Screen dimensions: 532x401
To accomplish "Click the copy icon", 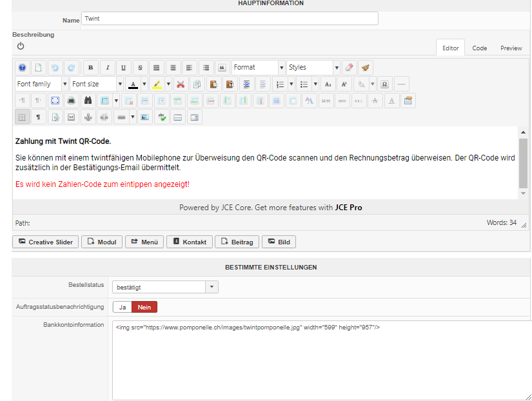I will (197, 84).
